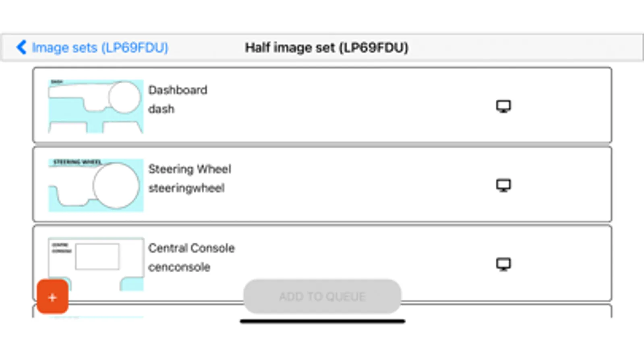The image size is (644, 362).
Task: Click the STEERING WHEEL caption inside the thumbnail
Action: click(77, 162)
